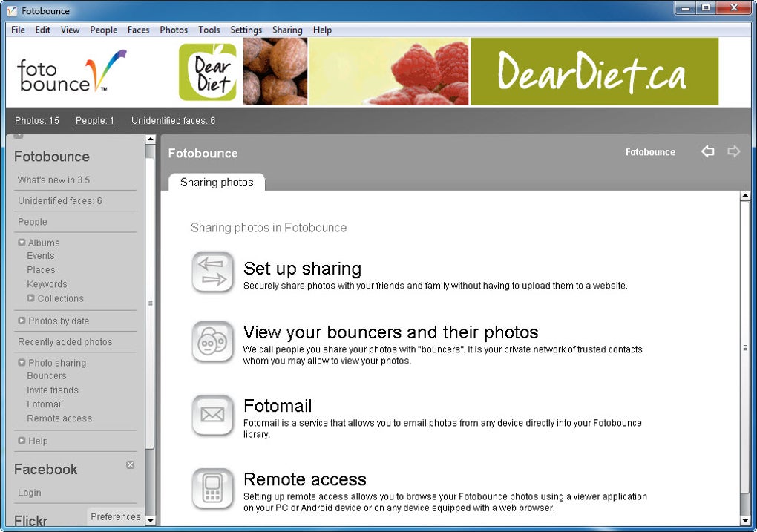The height and width of the screenshot is (532, 757).
Task: Click Facebook Login link
Action: tap(30, 493)
